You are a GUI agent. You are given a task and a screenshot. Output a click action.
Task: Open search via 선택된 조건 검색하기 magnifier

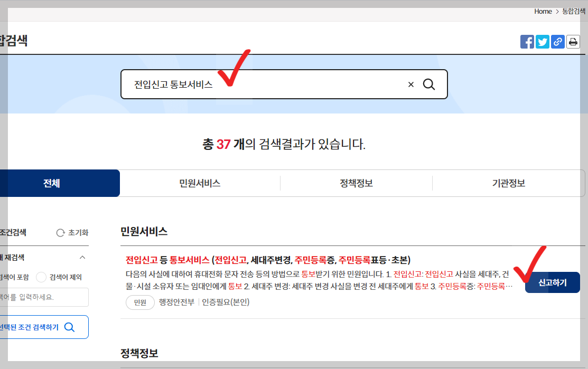click(x=69, y=327)
